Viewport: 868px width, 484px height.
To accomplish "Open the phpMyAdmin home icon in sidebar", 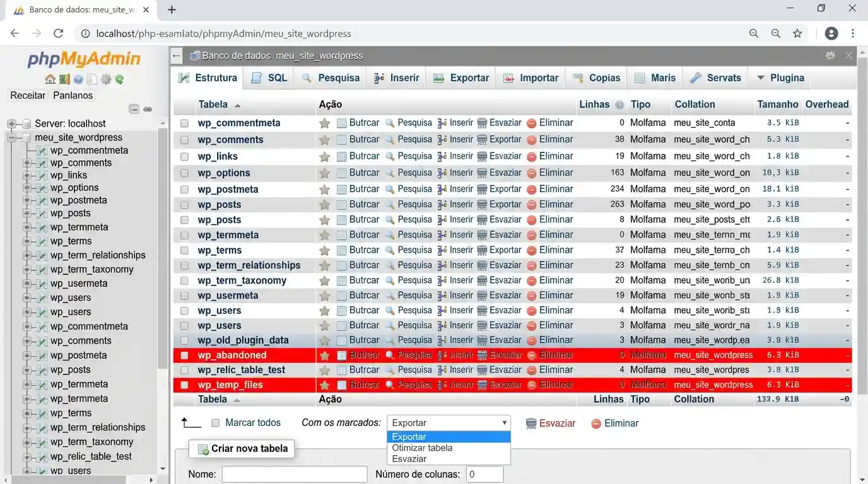I will [50, 79].
